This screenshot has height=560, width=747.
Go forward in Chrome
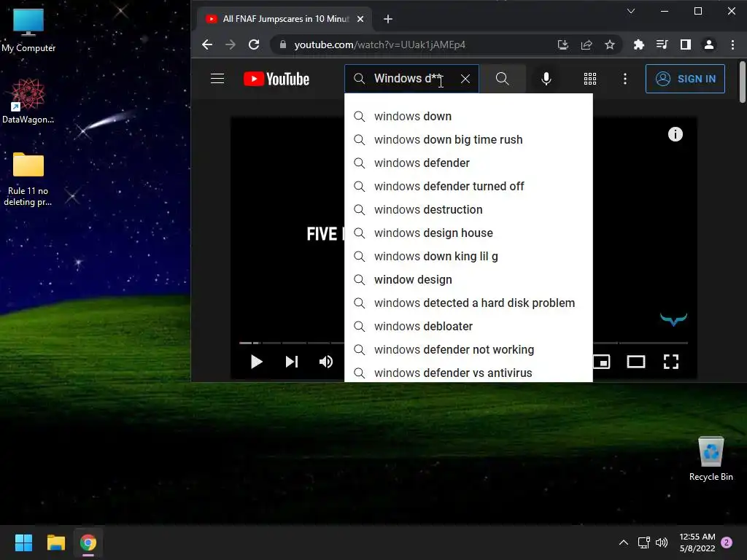(231, 44)
